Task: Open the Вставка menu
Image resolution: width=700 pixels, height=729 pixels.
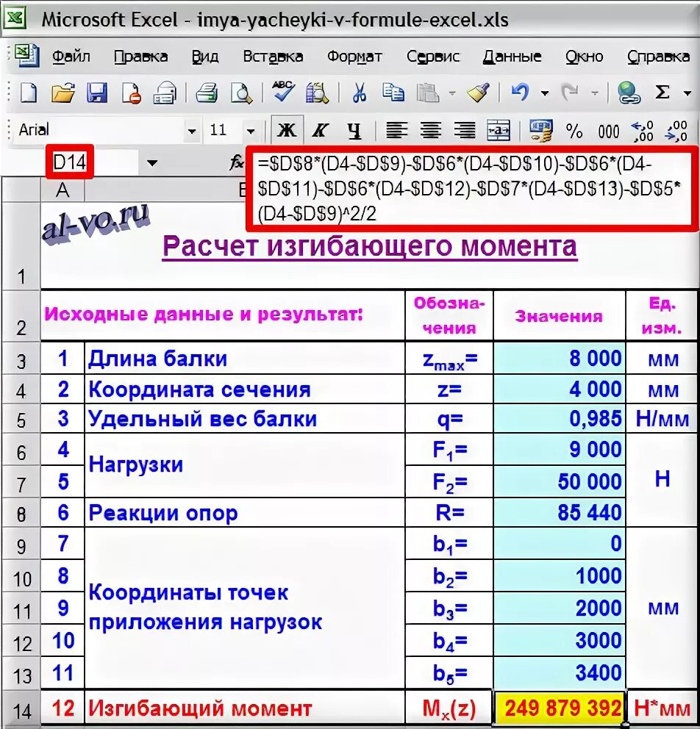Action: click(x=273, y=57)
